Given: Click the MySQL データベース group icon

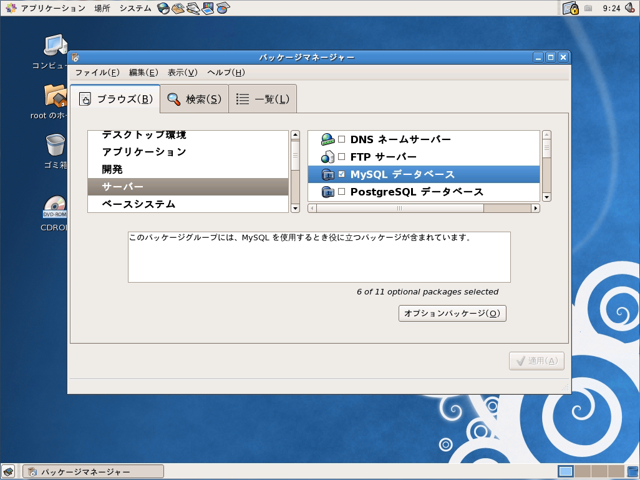Looking at the screenshot, I should [x=327, y=175].
